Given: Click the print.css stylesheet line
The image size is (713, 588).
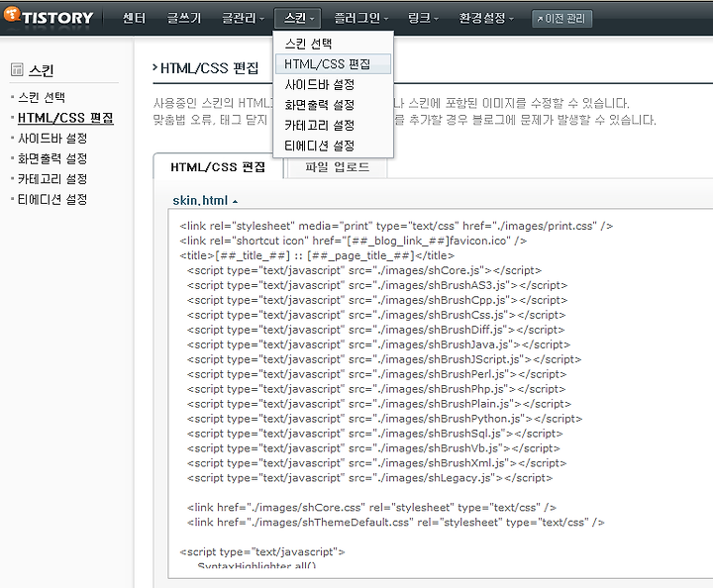Looking at the screenshot, I should [396, 226].
